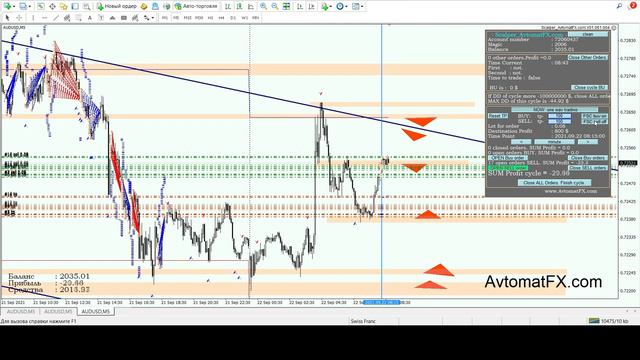Screen dimensions: 640x360
Task: Click the minute button in panel
Action: coord(554,142)
